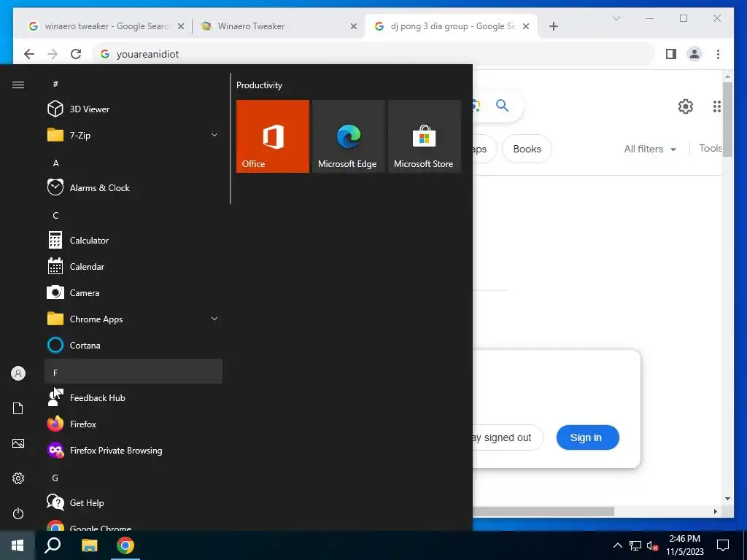Open the Chrome profile avatar
The height and width of the screenshot is (560, 747).
pos(694,54)
